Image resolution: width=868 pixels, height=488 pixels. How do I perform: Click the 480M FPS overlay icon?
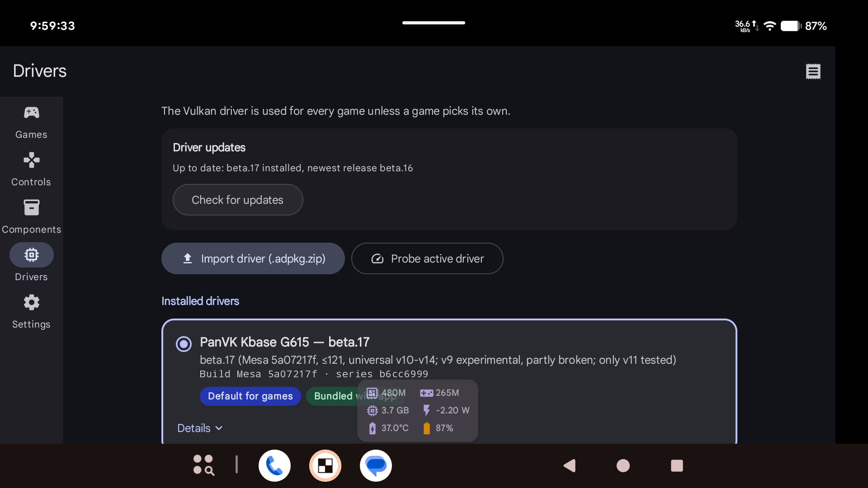[x=372, y=393]
